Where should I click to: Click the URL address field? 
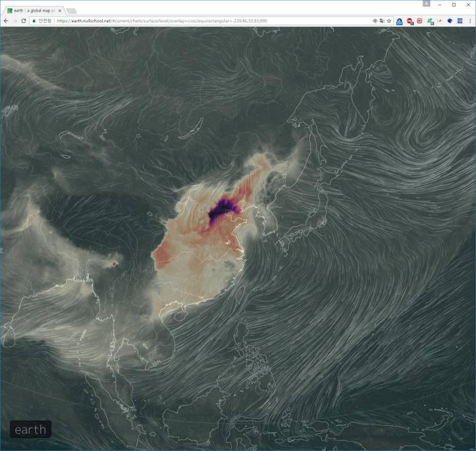point(205,21)
